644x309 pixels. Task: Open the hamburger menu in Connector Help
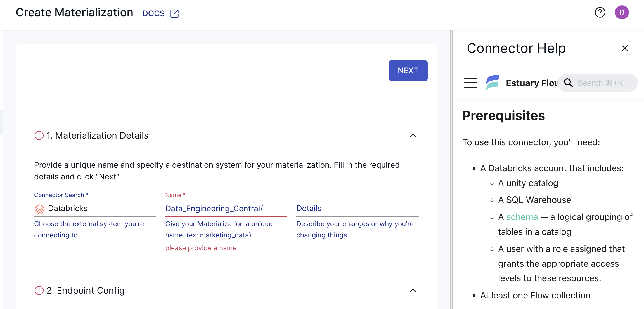[470, 83]
